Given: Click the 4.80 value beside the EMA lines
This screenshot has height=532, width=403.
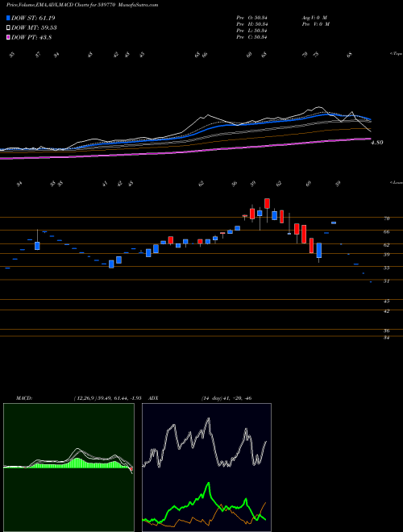Looking at the screenshot, I should pos(377,143).
